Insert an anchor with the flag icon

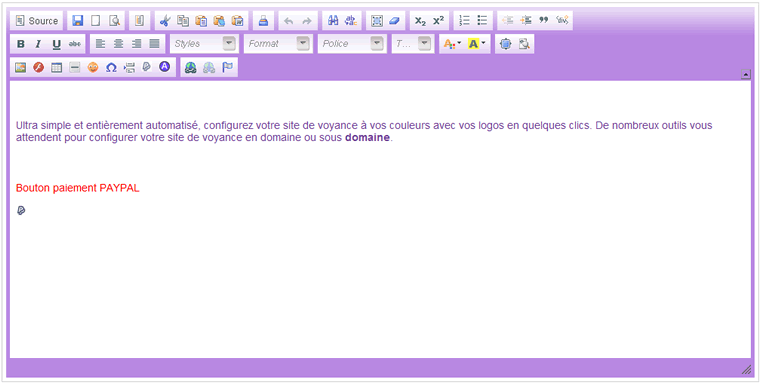tap(227, 67)
